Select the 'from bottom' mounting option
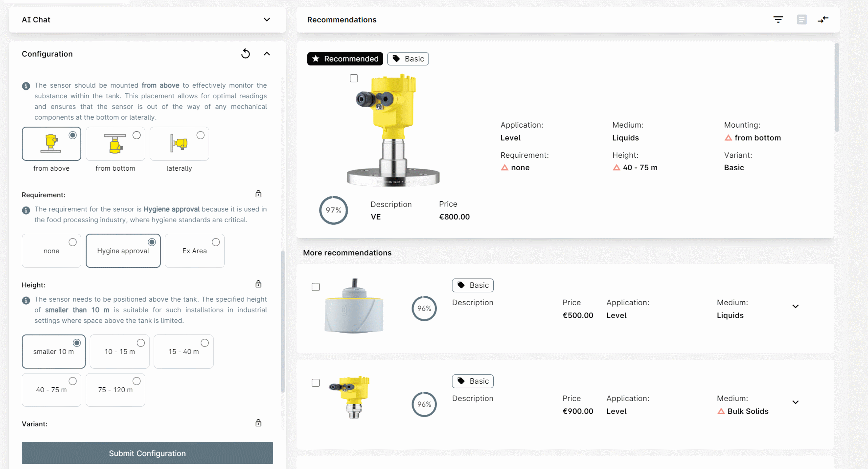The image size is (868, 469). 115,144
